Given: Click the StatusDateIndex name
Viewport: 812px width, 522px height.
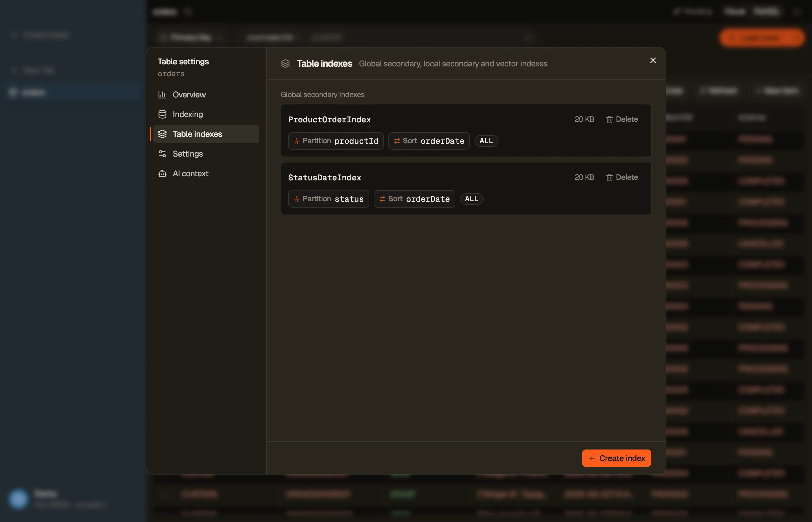Looking at the screenshot, I should [x=324, y=177].
